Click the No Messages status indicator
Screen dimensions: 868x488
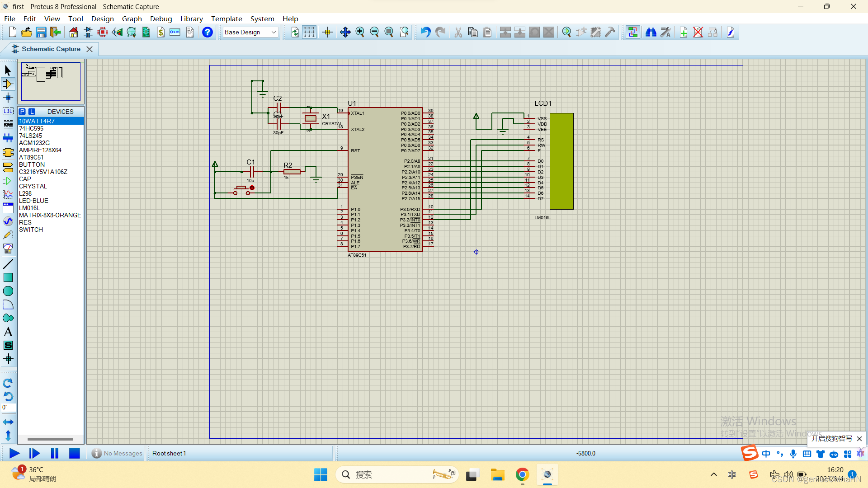(117, 453)
